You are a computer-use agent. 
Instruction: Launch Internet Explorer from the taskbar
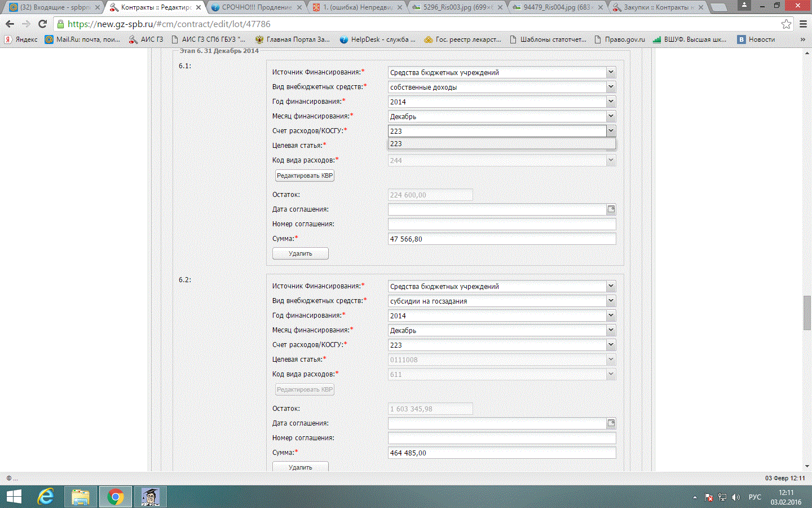[x=46, y=497]
